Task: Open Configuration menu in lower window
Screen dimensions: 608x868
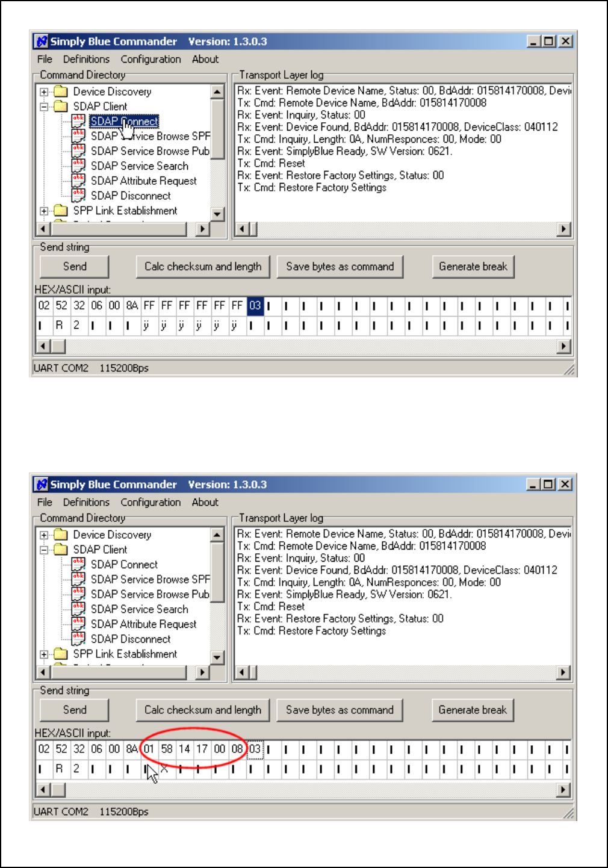Action: click(150, 502)
